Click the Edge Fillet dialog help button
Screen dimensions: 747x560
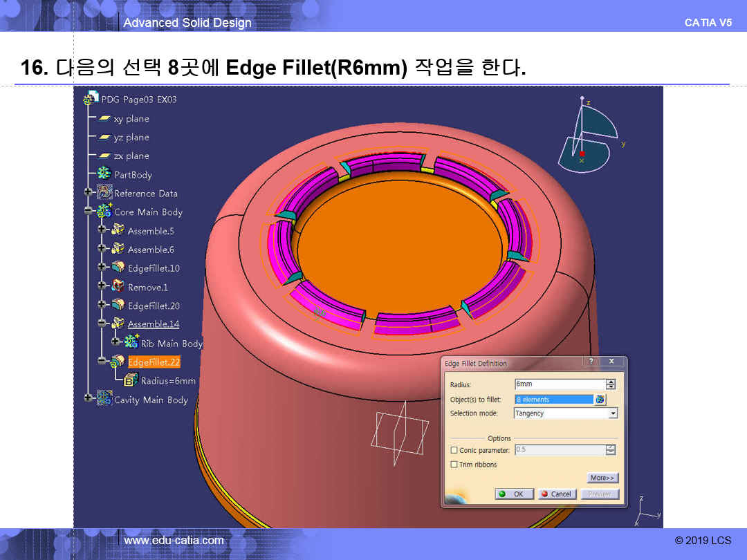coord(591,362)
